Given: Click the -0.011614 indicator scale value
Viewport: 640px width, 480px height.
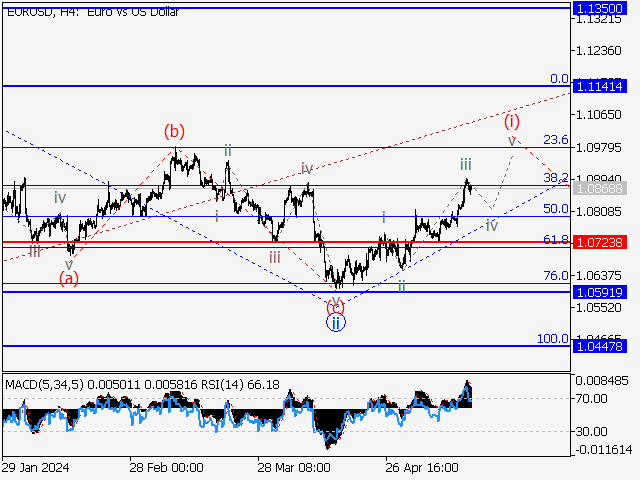Looking at the screenshot, I should [604, 450].
